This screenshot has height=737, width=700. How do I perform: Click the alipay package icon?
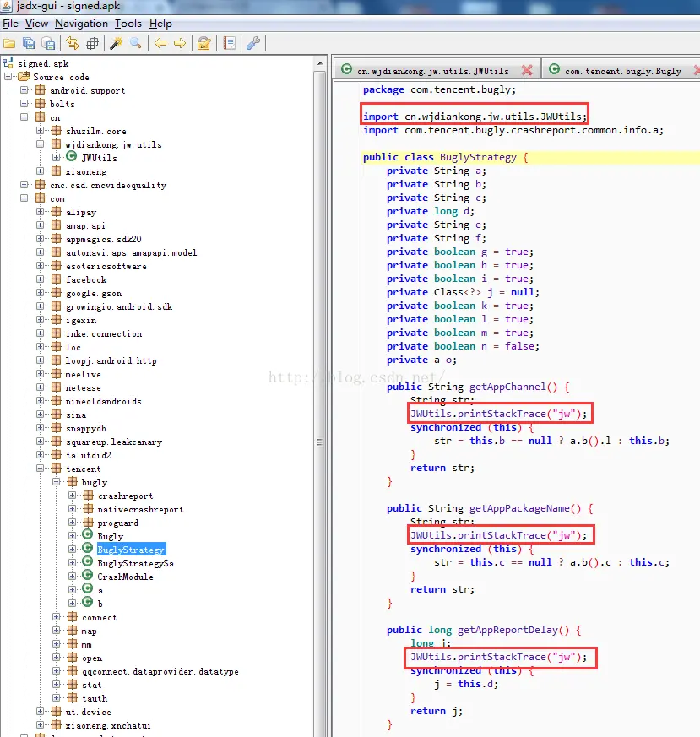pos(56,212)
